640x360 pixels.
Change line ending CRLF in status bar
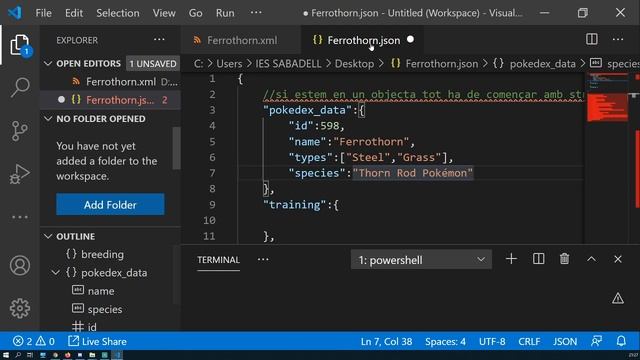(x=529, y=341)
